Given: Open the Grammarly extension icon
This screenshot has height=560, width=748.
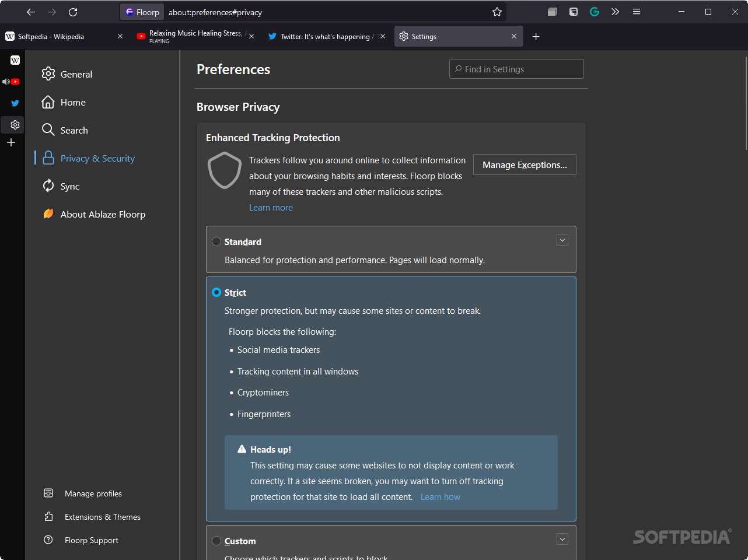Looking at the screenshot, I should pos(595,12).
